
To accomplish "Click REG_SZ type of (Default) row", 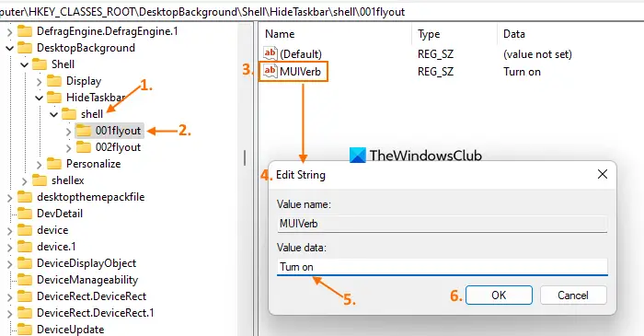I will tap(435, 53).
